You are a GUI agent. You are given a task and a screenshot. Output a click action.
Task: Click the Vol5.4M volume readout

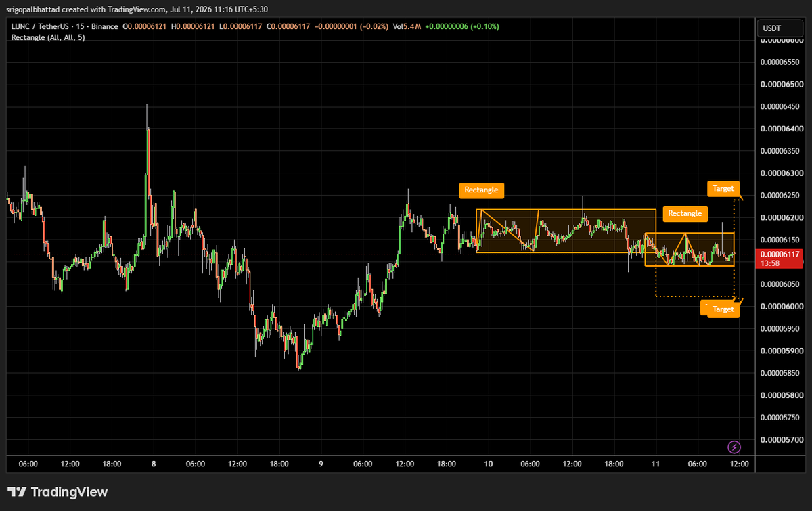coord(407,26)
